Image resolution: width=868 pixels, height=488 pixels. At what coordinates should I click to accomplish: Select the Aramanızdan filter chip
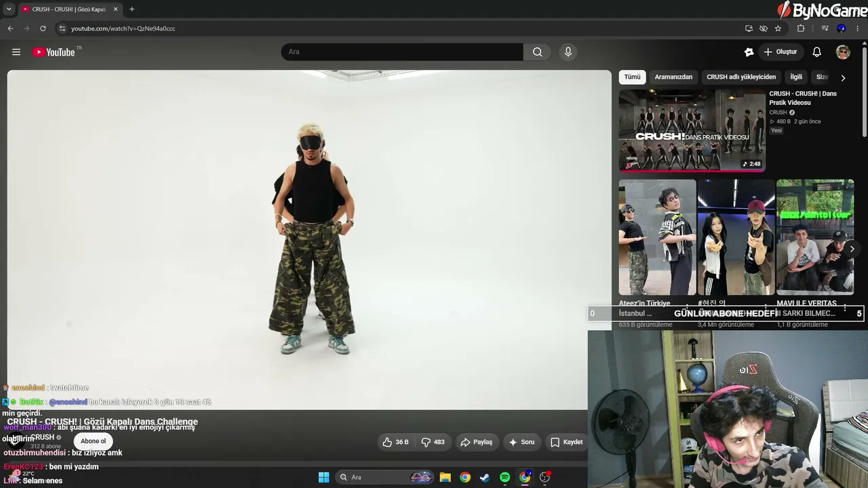pos(673,77)
